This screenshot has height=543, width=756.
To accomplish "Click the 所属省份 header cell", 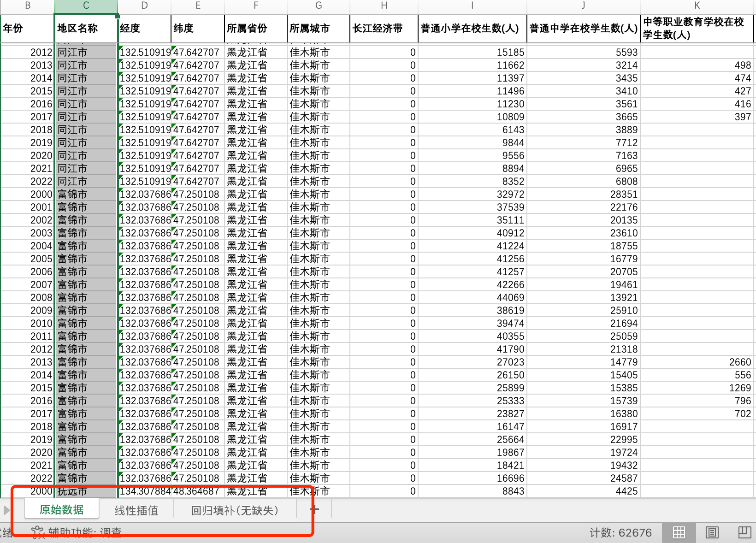I will coord(256,29).
